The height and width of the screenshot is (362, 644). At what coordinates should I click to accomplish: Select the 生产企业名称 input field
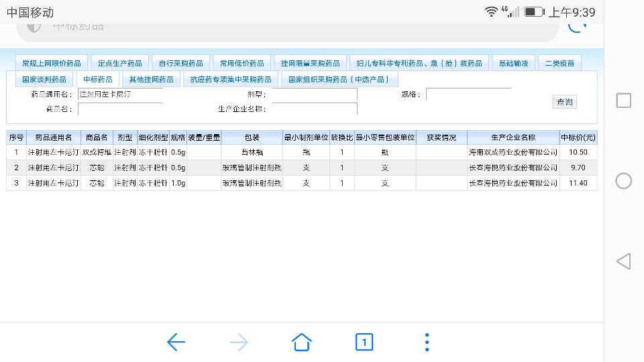pos(314,109)
